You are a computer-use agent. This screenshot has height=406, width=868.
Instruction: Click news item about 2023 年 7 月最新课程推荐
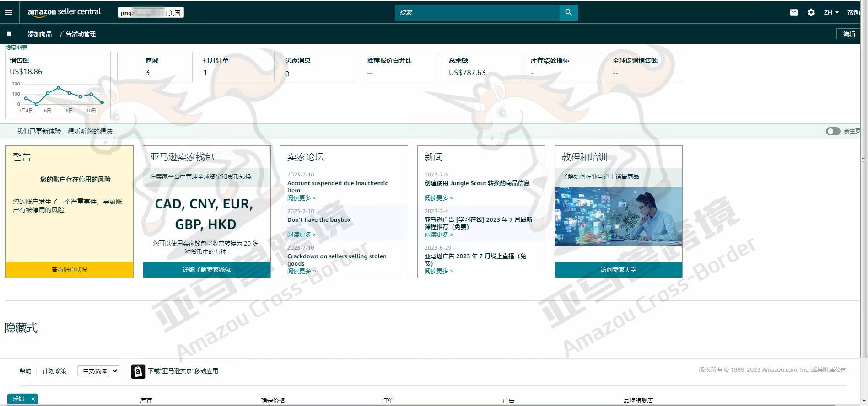(478, 223)
